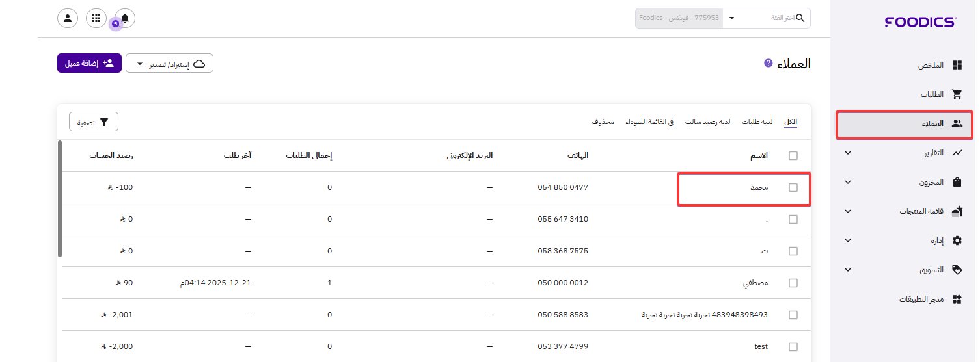Image resolution: width=980 pixels, height=362 pixels.
Task: Open الطلبات cart icon in sidebar
Action: [957, 94]
